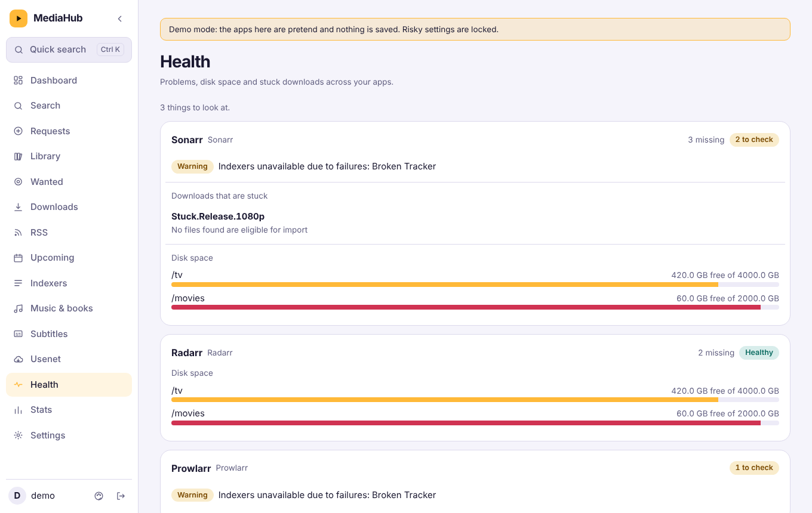The width and height of the screenshot is (812, 513).
Task: Click the Music & books note icon
Action: point(18,308)
